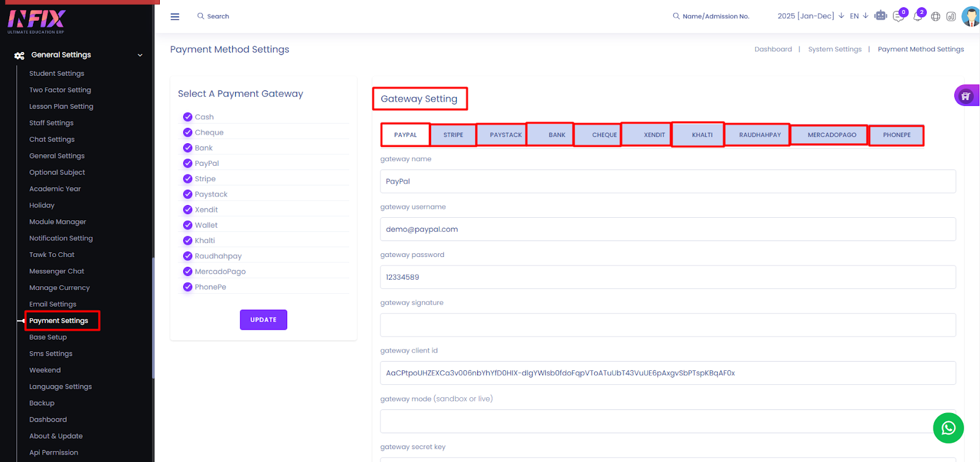Open Student Settings in sidebar
This screenshot has height=462, width=980.
pos(57,73)
